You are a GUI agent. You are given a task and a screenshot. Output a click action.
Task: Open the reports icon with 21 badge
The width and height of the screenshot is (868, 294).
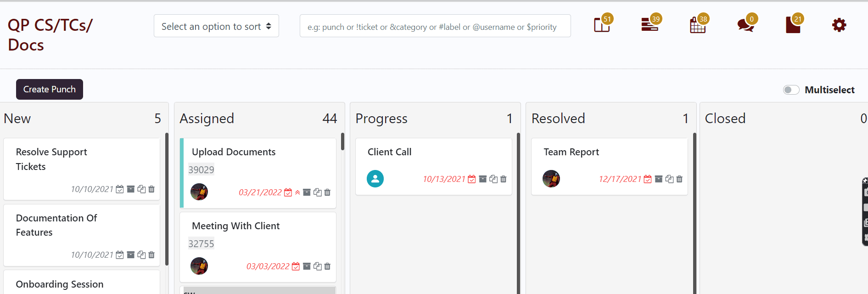point(793,25)
